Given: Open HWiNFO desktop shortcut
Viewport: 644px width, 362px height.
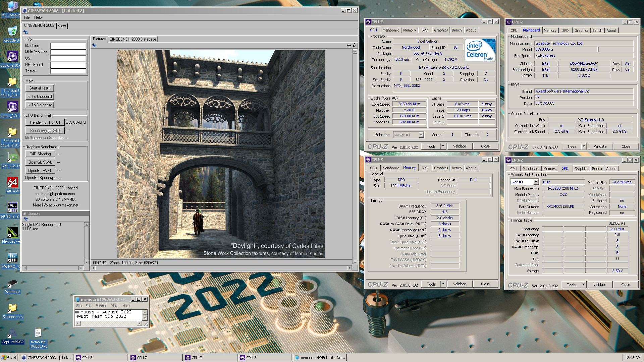Looking at the screenshot, I should [12, 260].
